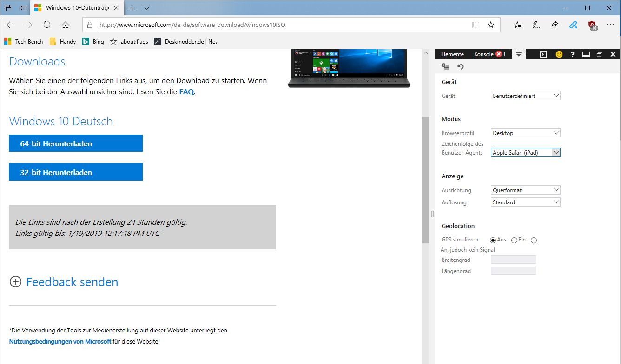Add page to favorites star
This screenshot has height=364, width=621.
click(x=491, y=25)
